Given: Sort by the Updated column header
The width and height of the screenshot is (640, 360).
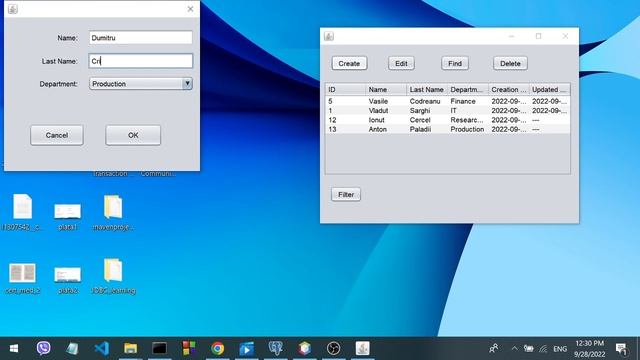Looking at the screenshot, I should coord(550,89).
